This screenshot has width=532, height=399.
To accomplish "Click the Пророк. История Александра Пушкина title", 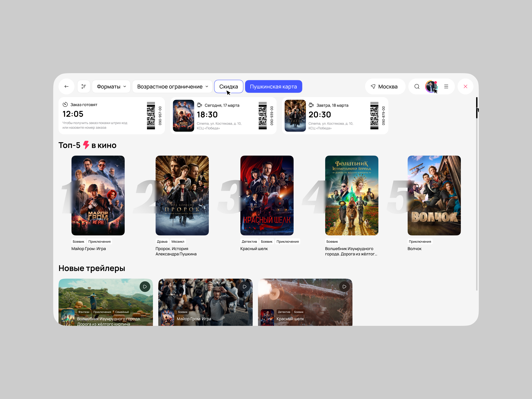I will [176, 251].
